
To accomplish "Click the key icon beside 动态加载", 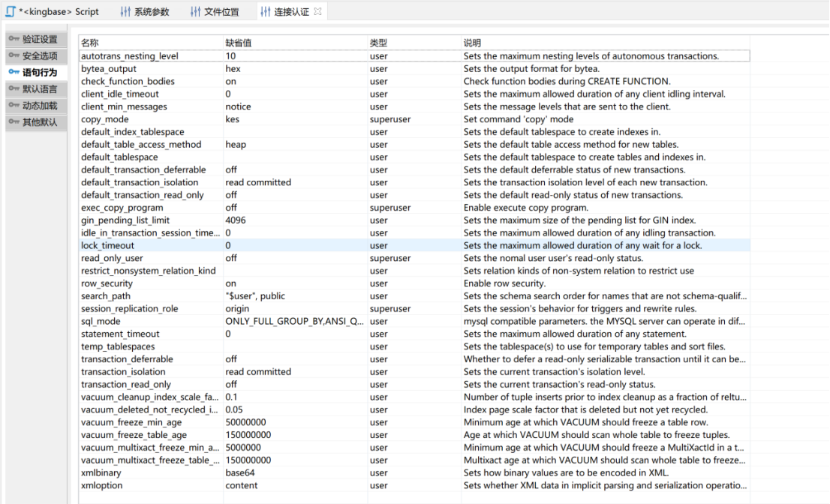I will (x=13, y=106).
